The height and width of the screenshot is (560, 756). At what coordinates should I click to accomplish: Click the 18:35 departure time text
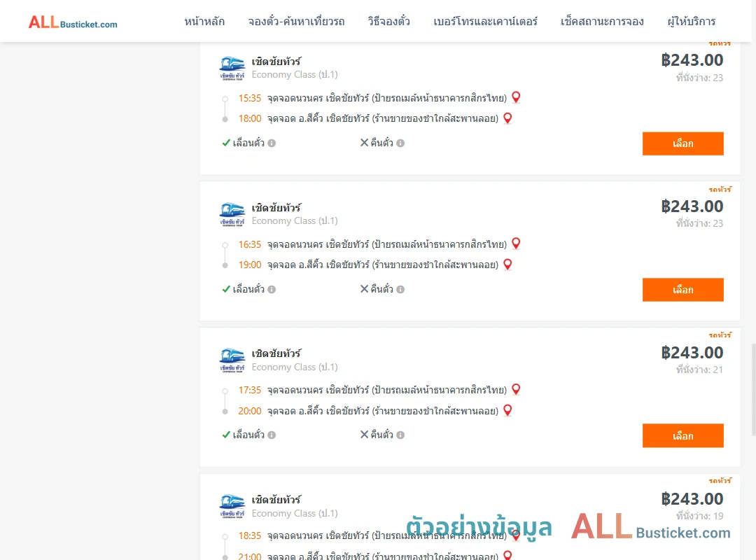tap(250, 536)
